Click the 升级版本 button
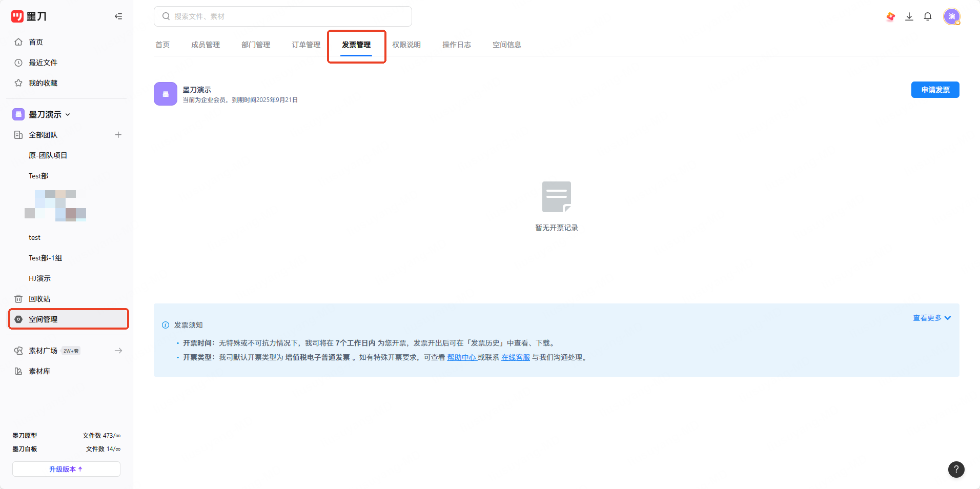This screenshot has height=489, width=980. pos(66,469)
